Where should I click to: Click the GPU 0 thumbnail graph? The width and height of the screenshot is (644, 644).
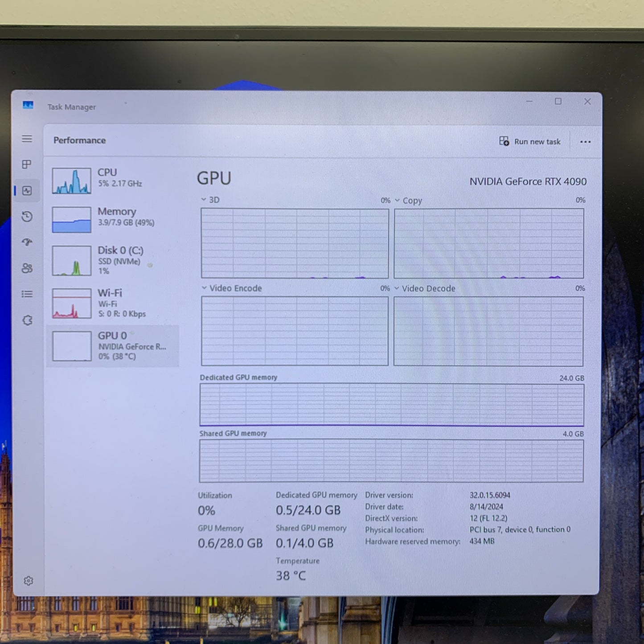(x=72, y=346)
